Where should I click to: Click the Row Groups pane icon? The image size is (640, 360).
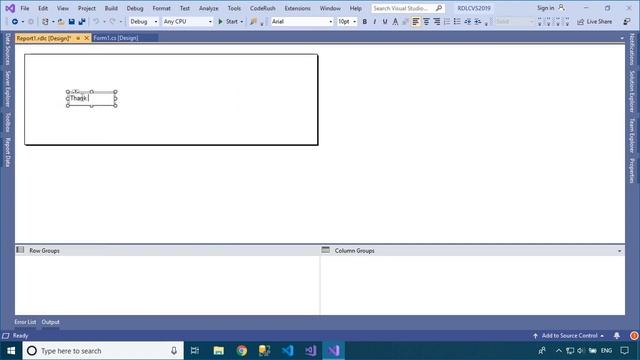[x=20, y=250]
